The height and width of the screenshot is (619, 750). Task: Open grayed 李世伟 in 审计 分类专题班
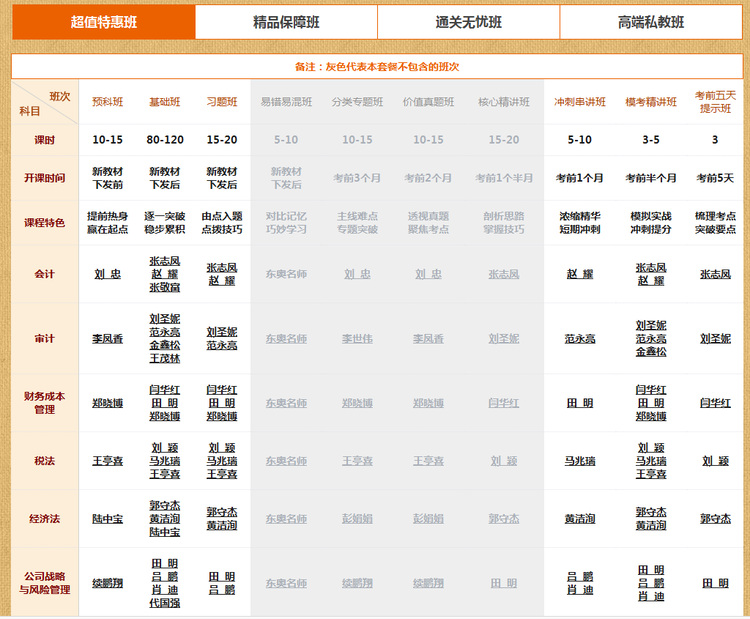357,339
